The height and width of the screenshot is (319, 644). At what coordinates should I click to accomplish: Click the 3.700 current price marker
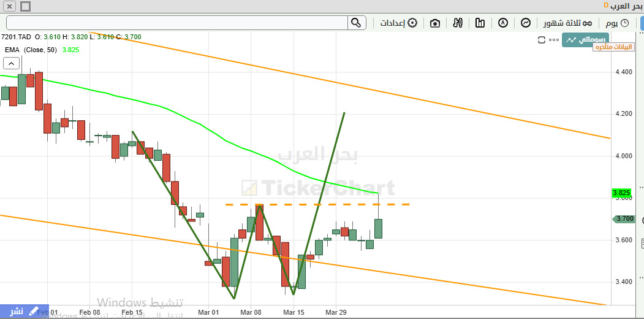point(624,219)
